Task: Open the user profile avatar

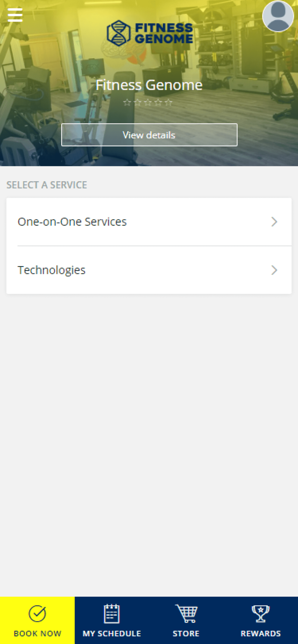Action: tap(278, 16)
